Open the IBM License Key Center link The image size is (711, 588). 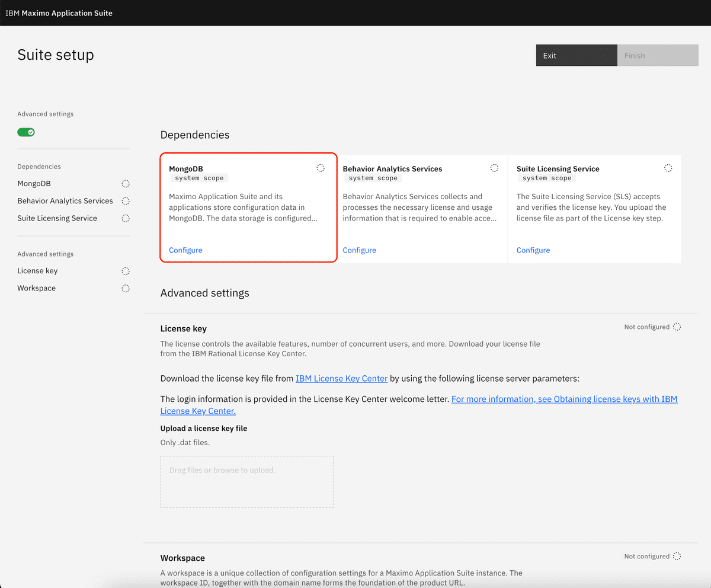coord(341,378)
